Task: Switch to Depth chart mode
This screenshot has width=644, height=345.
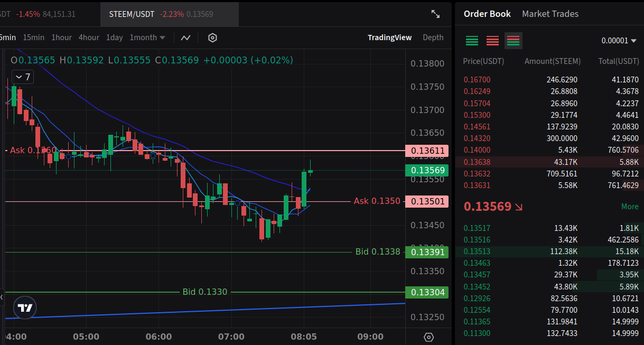Action: click(433, 38)
